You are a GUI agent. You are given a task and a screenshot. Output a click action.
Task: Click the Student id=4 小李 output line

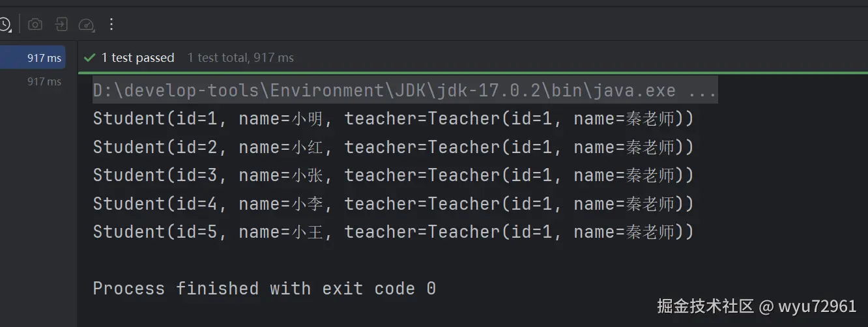[393, 205]
